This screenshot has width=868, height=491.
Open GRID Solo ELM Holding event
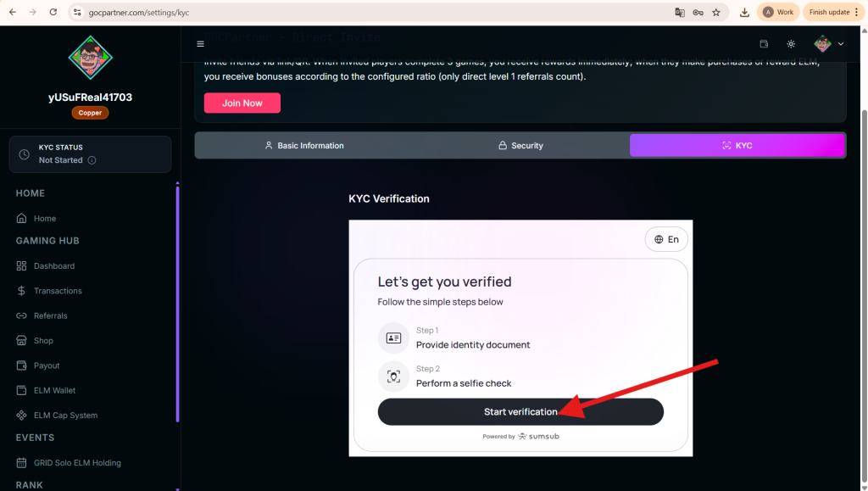click(x=77, y=463)
